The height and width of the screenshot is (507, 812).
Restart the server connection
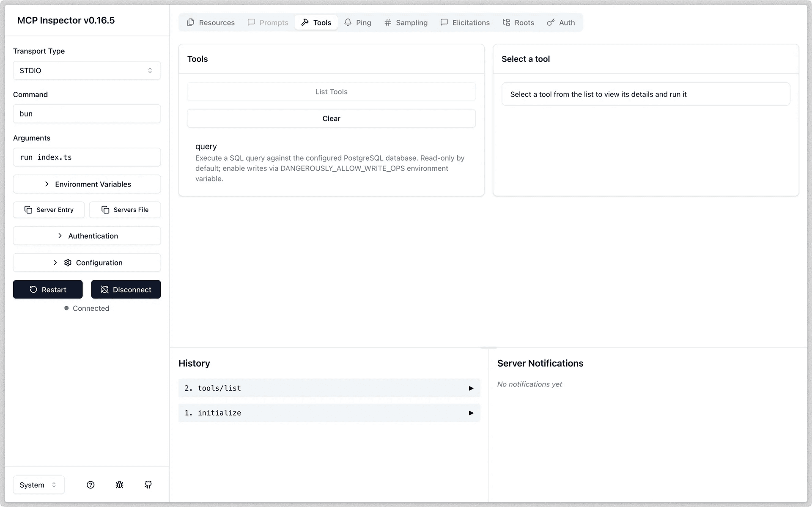(x=48, y=289)
